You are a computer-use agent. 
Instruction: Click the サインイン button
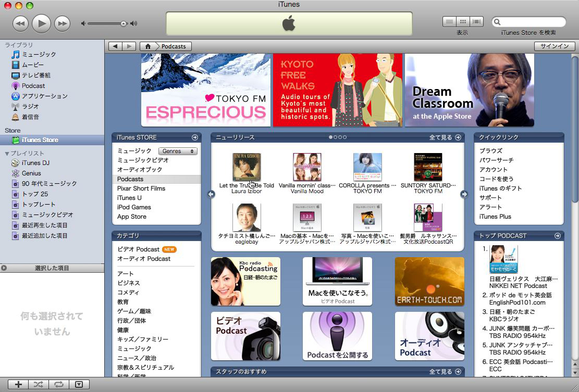click(x=555, y=46)
